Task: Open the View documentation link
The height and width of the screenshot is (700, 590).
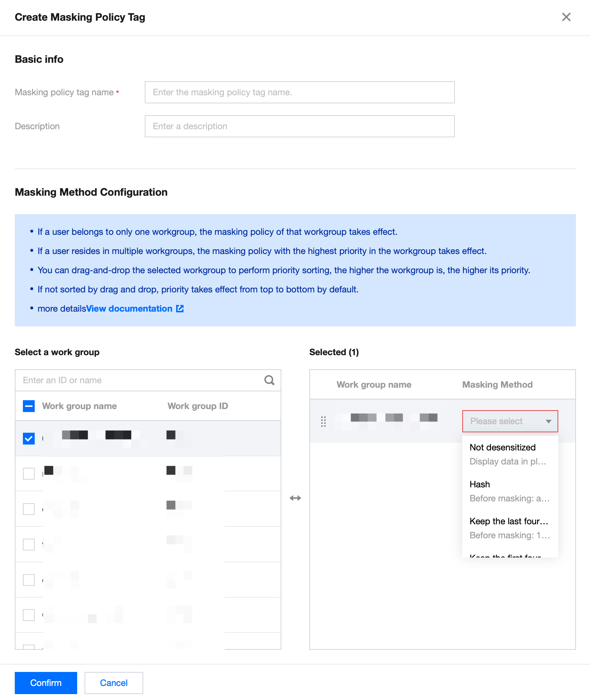Action: (x=129, y=309)
